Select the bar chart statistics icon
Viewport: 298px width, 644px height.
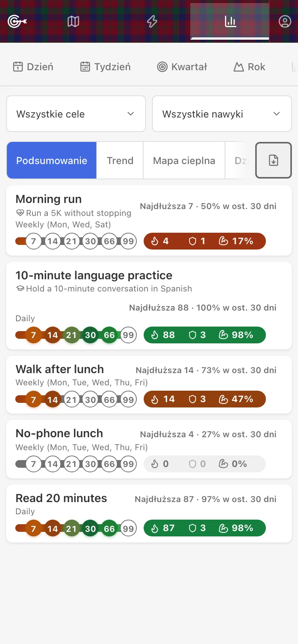coord(230,21)
